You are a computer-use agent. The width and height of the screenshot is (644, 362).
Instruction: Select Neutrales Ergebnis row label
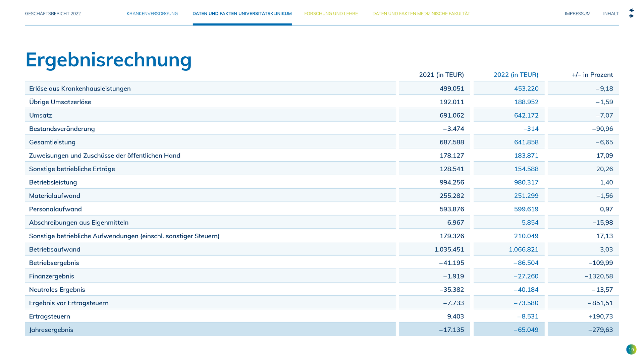pos(57,290)
